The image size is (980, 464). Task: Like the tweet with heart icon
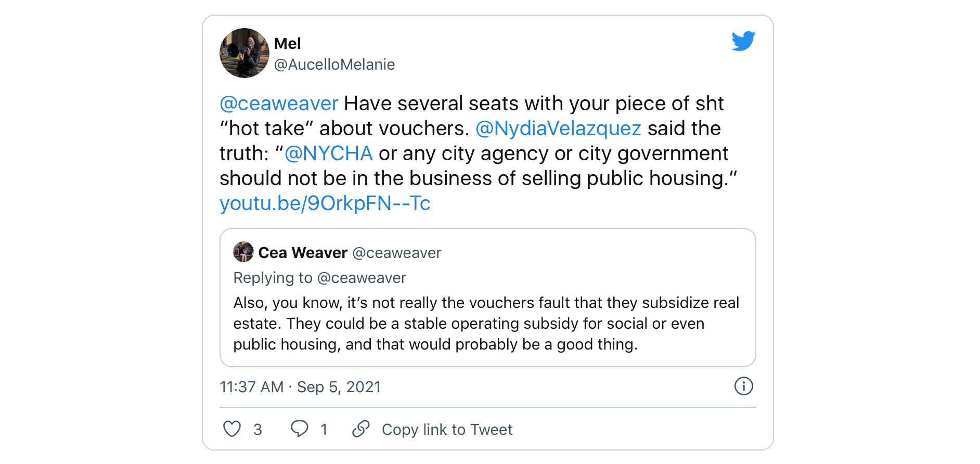232,429
